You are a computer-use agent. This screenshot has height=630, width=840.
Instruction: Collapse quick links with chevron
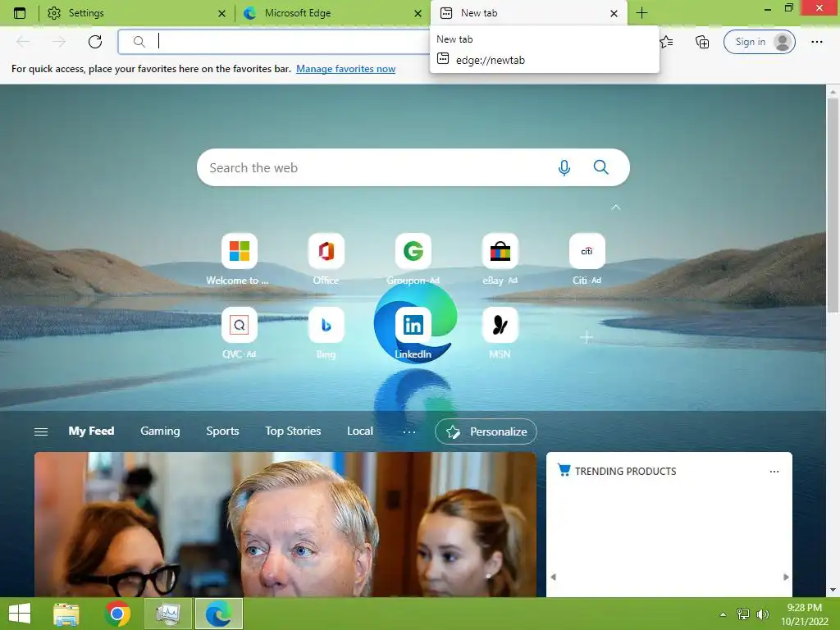click(616, 207)
